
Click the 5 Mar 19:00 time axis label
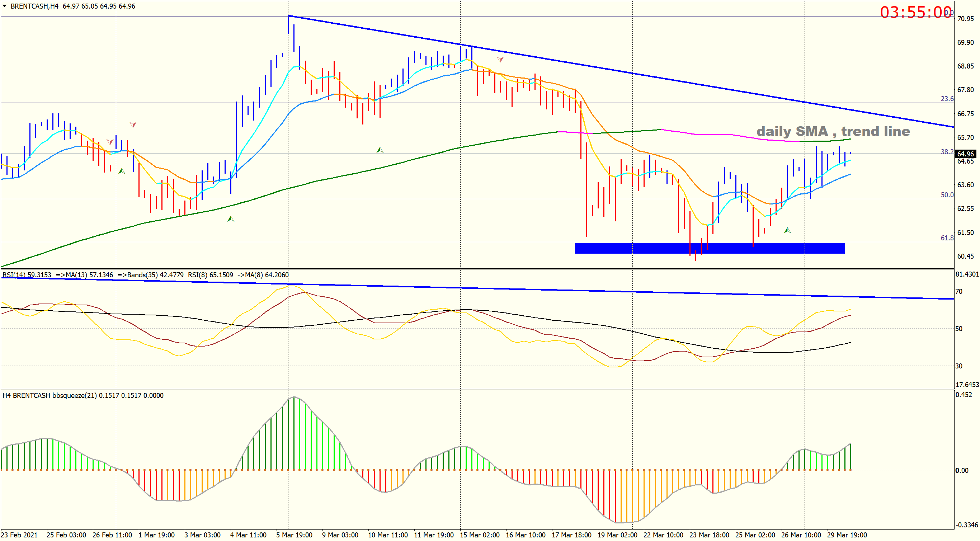[294, 535]
